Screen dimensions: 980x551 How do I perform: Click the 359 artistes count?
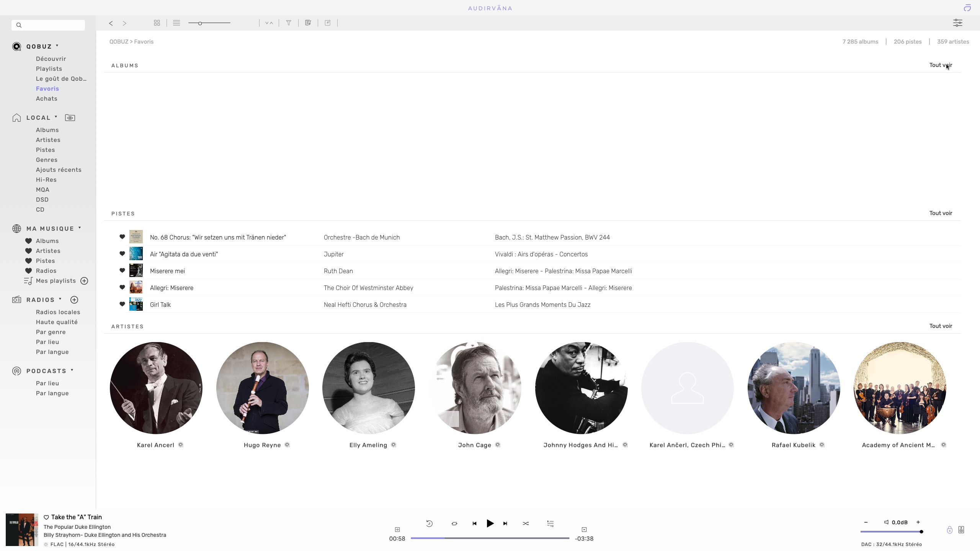coord(953,42)
